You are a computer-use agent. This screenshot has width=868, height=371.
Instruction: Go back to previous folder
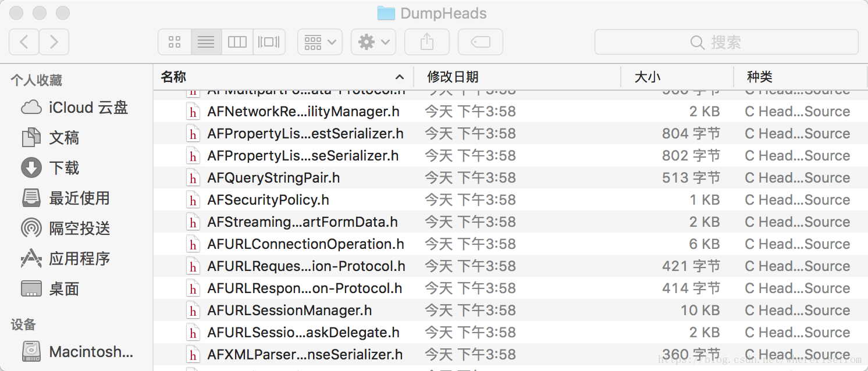[x=24, y=42]
